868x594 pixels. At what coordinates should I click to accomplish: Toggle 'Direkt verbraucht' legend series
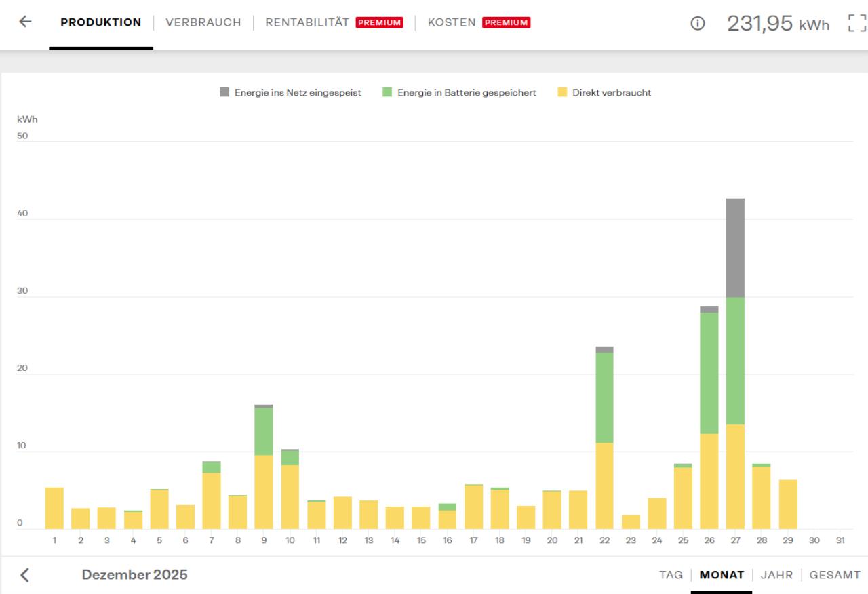[x=611, y=93]
